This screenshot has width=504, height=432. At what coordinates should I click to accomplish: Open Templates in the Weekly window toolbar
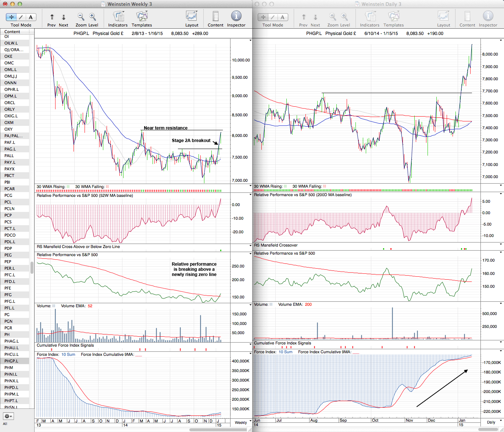(x=142, y=16)
